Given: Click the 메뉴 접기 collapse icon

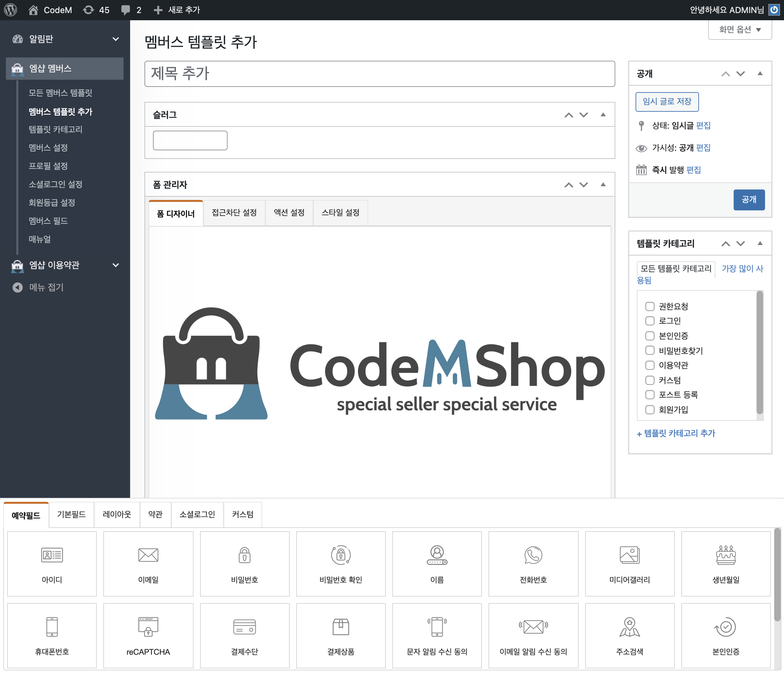Looking at the screenshot, I should pyautogui.click(x=17, y=287).
